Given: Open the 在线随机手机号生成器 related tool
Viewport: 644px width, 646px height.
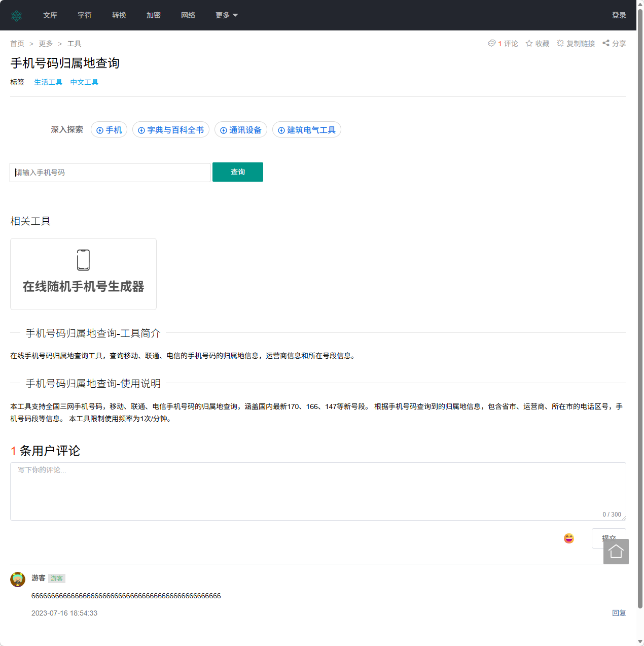Looking at the screenshot, I should (x=83, y=274).
